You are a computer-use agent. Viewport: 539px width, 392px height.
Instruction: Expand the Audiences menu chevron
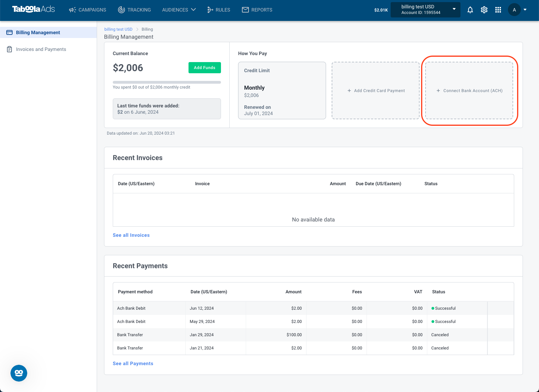point(193,9)
